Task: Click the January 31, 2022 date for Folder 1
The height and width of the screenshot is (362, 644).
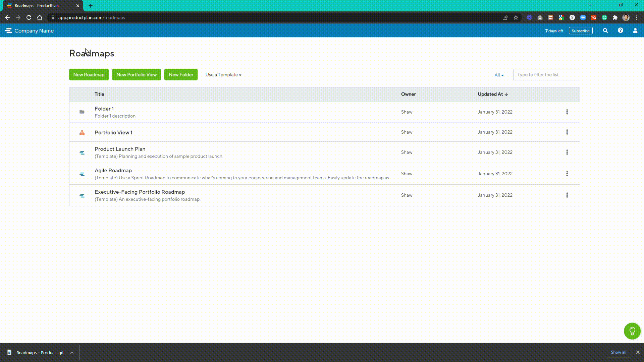Action: [495, 112]
